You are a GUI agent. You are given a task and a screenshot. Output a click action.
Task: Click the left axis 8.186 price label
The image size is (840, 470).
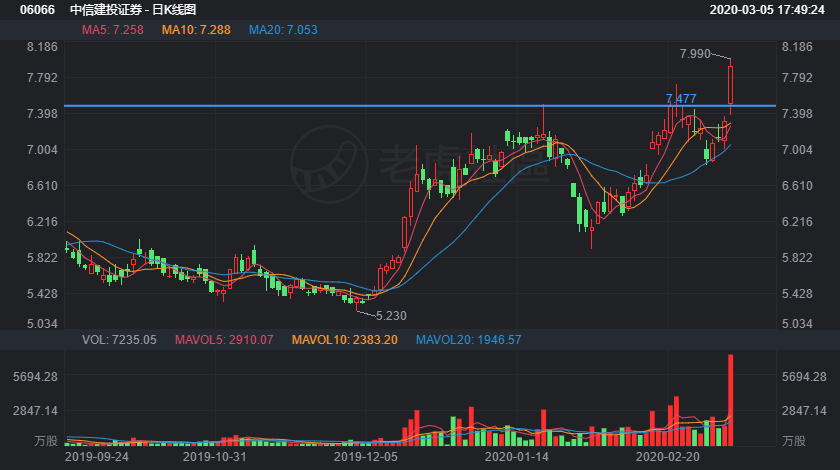(x=42, y=47)
